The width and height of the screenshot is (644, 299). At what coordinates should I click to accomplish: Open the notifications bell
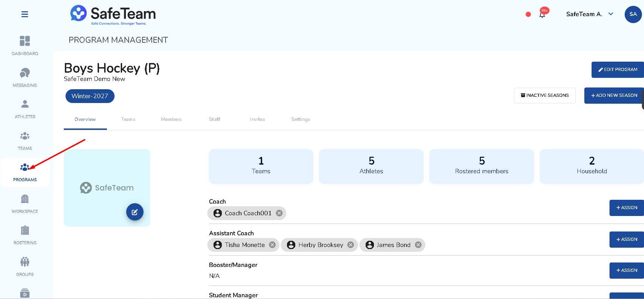point(542,14)
